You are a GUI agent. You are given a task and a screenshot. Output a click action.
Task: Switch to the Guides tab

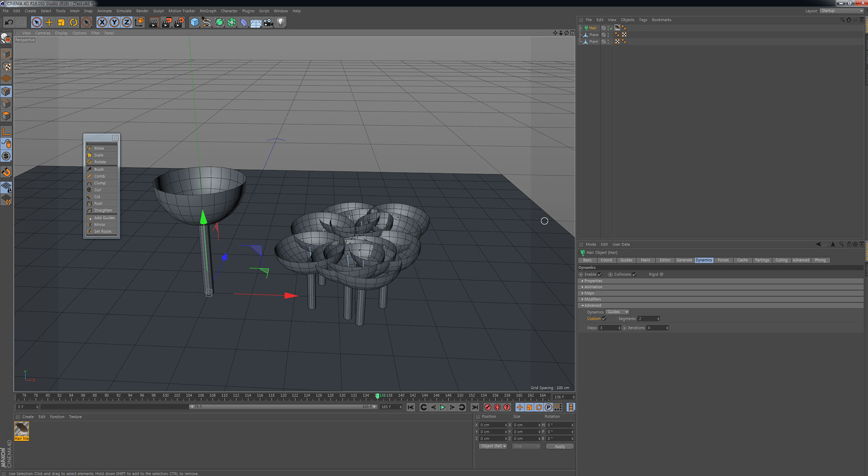click(x=626, y=260)
